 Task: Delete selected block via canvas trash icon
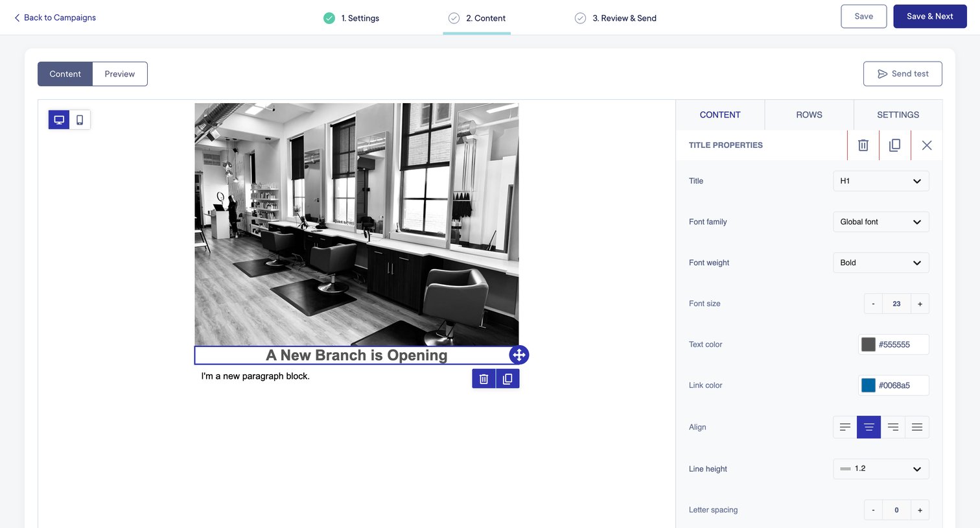pyautogui.click(x=484, y=379)
